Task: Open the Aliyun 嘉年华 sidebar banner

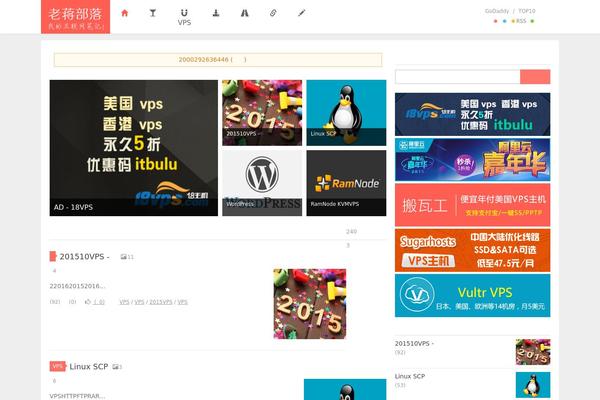Action: pyautogui.click(x=473, y=160)
